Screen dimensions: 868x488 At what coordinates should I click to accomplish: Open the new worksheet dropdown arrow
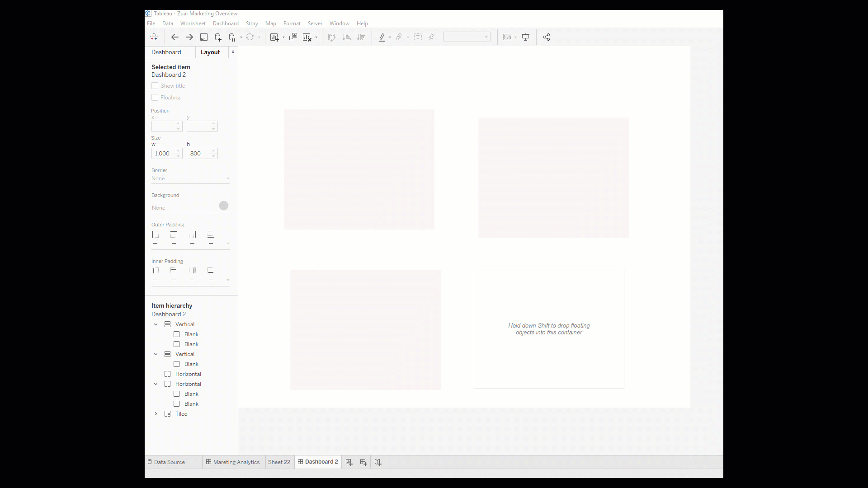pos(283,37)
